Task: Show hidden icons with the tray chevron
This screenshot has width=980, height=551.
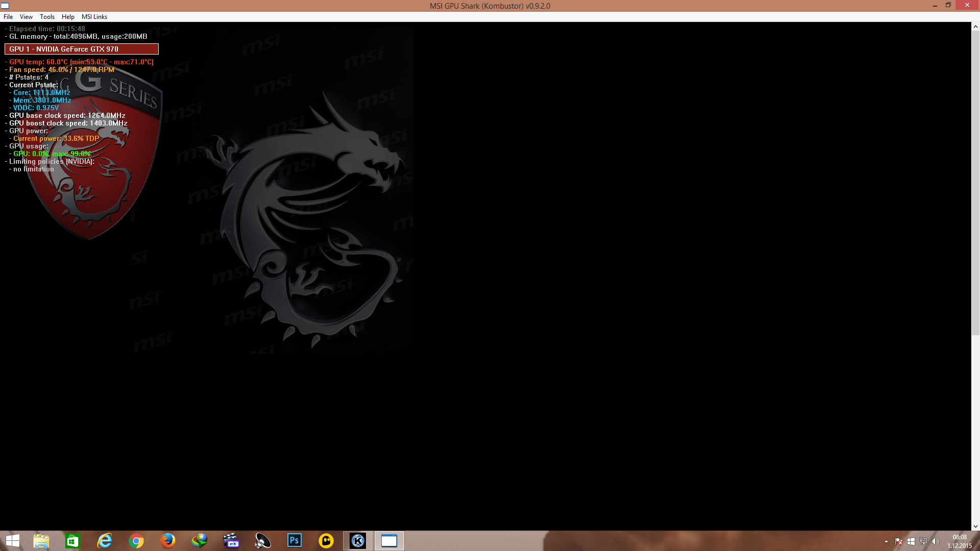Action: coord(887,541)
